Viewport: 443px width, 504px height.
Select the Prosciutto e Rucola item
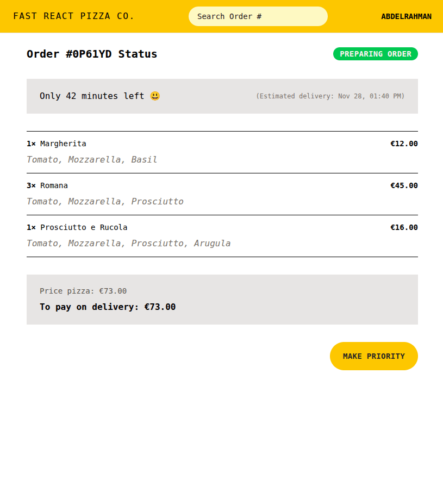coord(84,227)
